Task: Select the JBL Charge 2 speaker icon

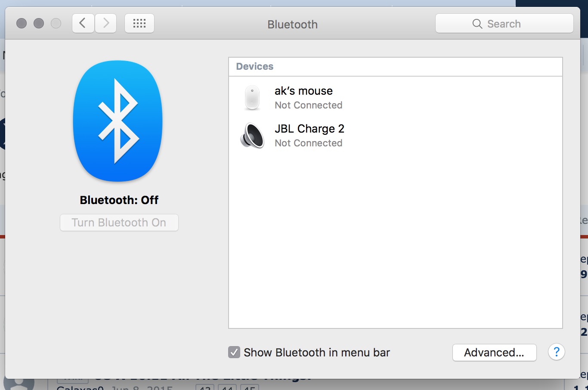Action: coord(252,136)
